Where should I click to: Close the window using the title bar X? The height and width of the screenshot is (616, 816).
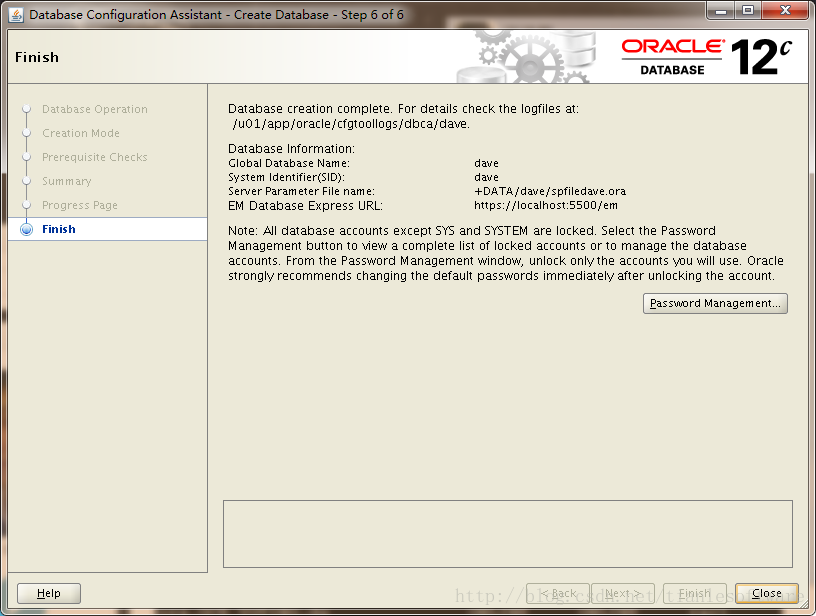coord(786,11)
